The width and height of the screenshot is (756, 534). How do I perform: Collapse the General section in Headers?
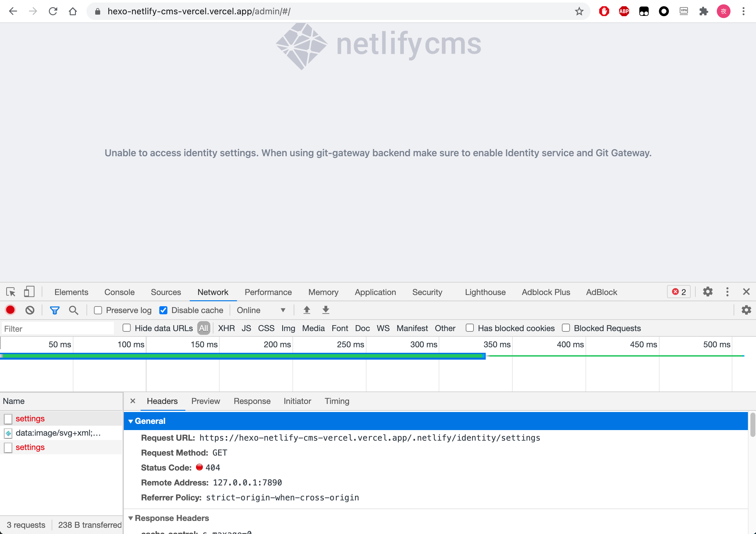pyautogui.click(x=131, y=421)
